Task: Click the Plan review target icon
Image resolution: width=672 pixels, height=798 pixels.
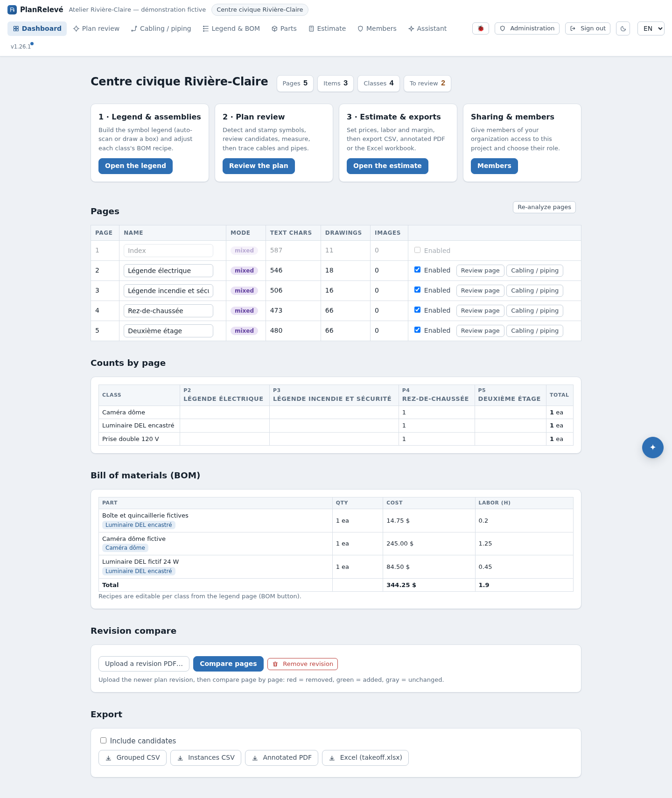Action: point(76,28)
